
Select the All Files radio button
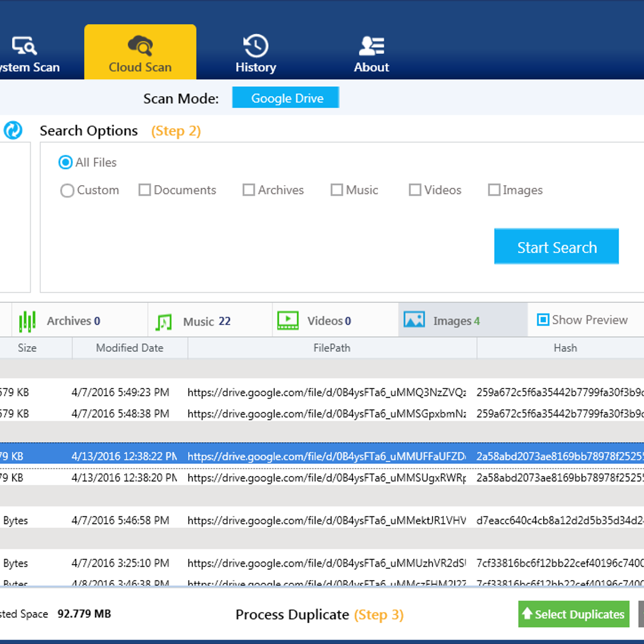click(x=65, y=163)
